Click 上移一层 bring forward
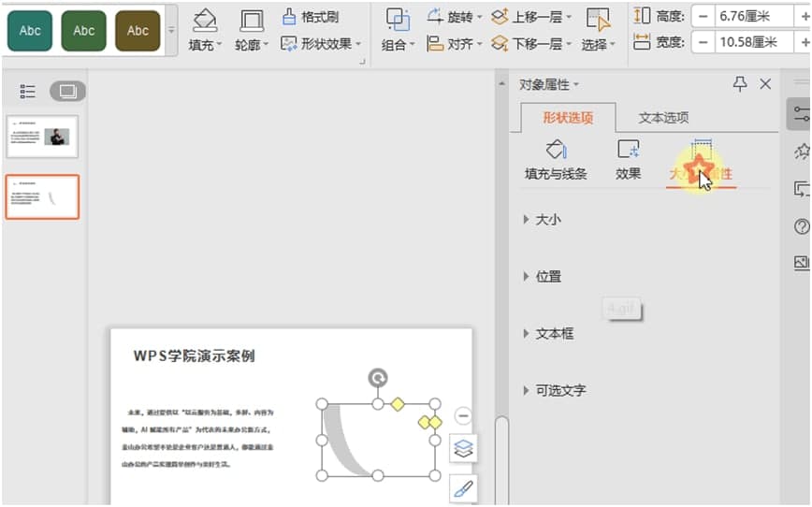Image resolution: width=812 pixels, height=507 pixels. tap(531, 17)
